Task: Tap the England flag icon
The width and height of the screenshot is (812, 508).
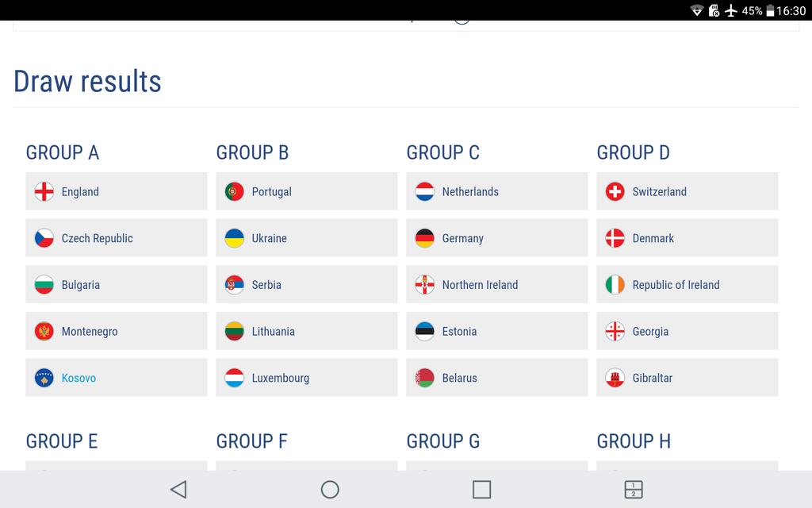Action: (x=44, y=191)
